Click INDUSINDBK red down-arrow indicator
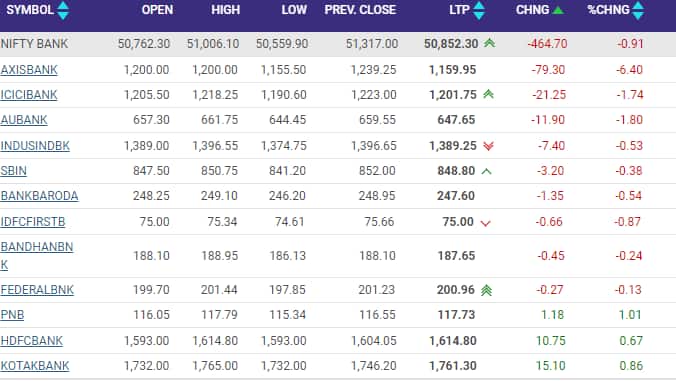The width and height of the screenshot is (676, 381). [488, 146]
